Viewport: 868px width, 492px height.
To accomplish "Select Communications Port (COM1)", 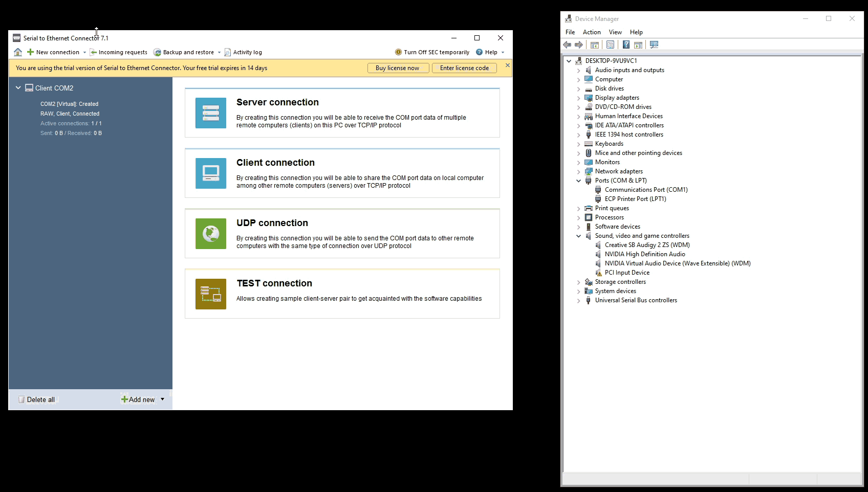I will pos(646,190).
